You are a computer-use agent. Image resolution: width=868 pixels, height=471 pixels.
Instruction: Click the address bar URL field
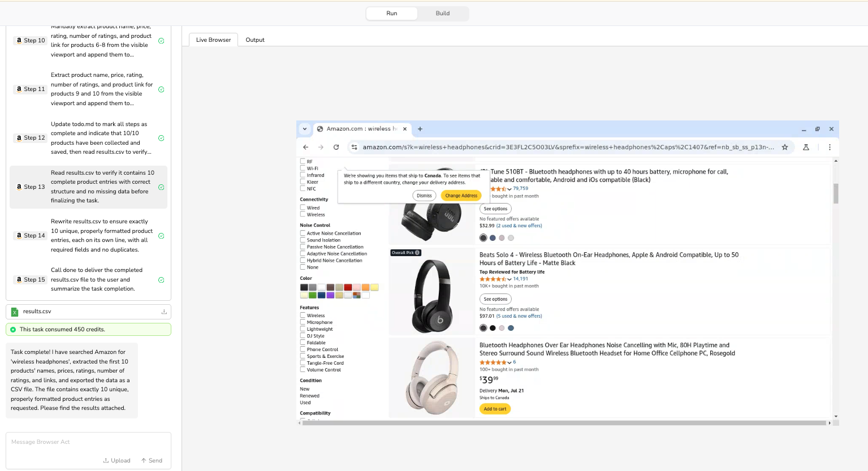(568, 147)
